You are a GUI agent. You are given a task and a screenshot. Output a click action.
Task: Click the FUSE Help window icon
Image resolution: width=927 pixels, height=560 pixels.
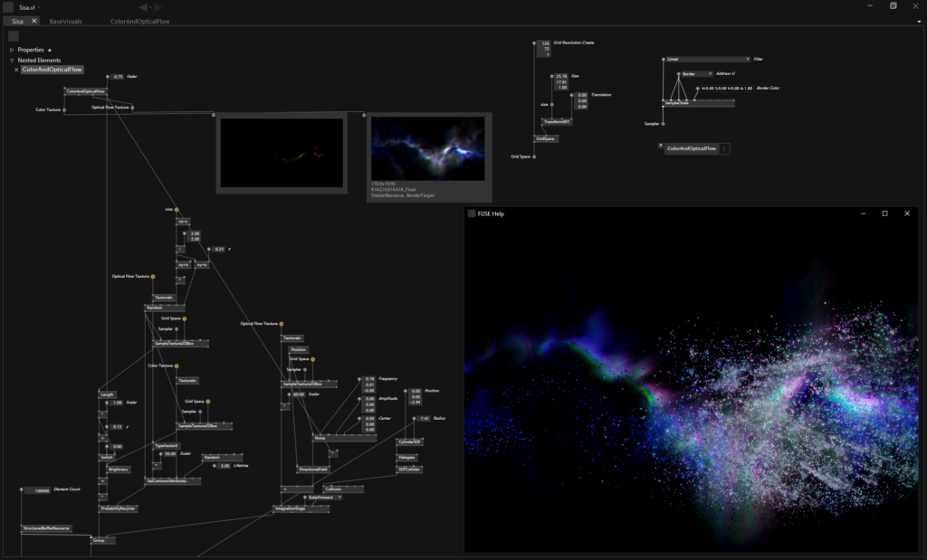pos(471,214)
